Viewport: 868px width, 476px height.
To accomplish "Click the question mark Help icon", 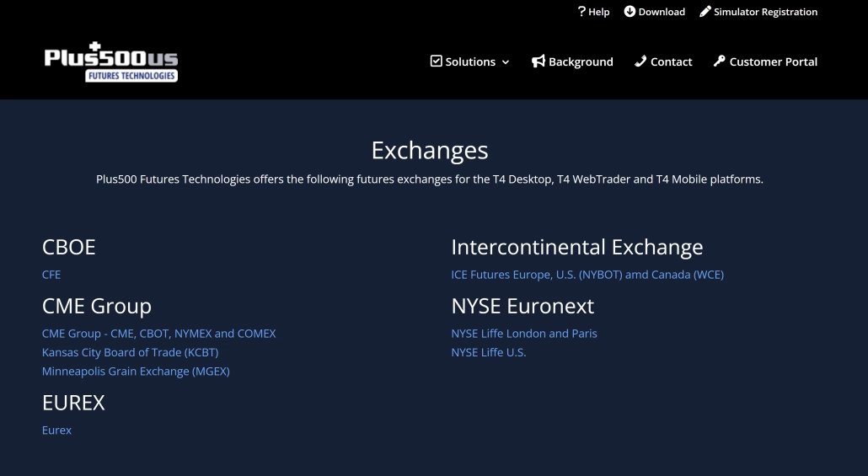I will pos(581,12).
